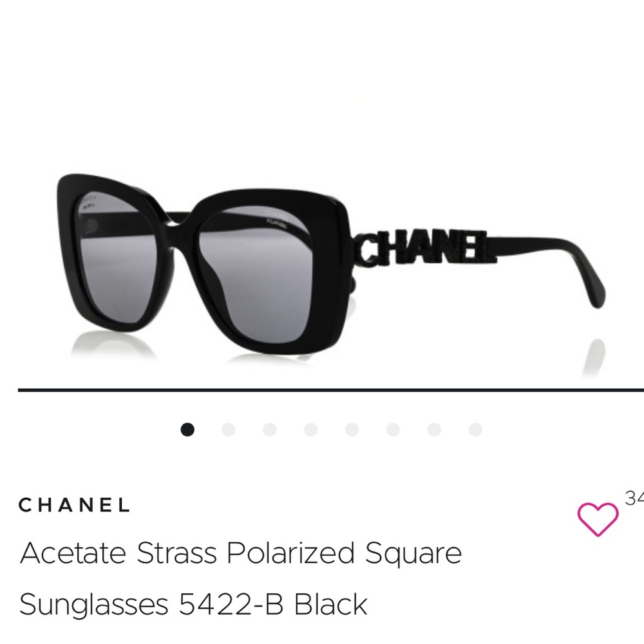Tap the pink heart favorite icon

point(598,518)
